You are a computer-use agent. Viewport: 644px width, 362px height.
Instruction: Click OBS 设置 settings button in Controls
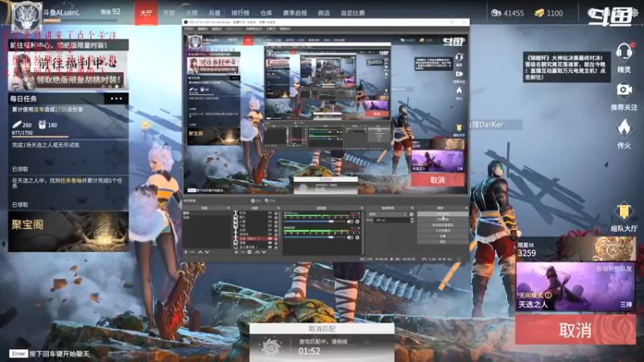coord(443,236)
